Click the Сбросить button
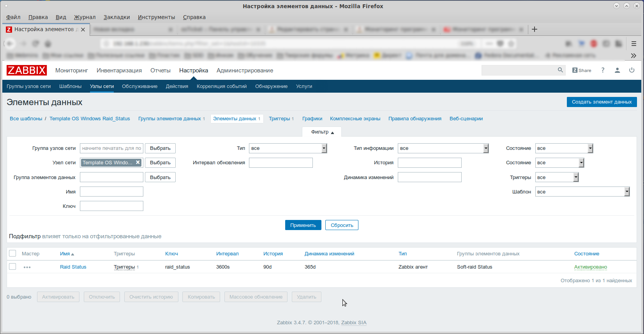The image size is (644, 334). tap(342, 225)
